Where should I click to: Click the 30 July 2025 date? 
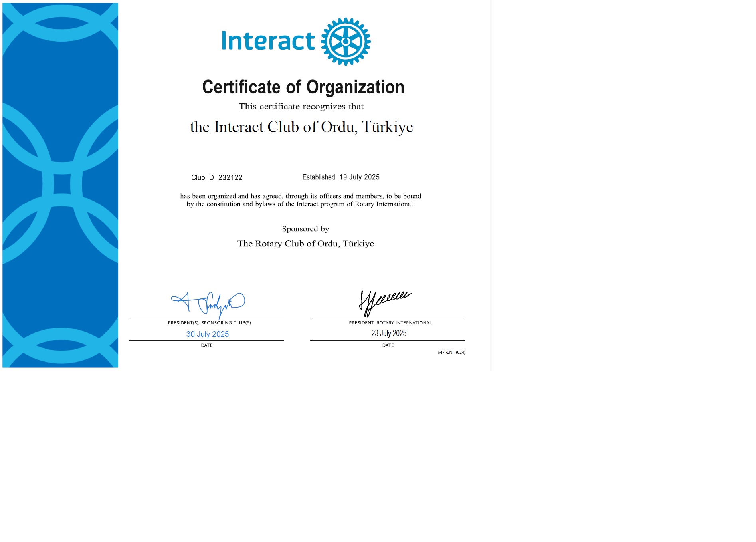pyautogui.click(x=208, y=334)
